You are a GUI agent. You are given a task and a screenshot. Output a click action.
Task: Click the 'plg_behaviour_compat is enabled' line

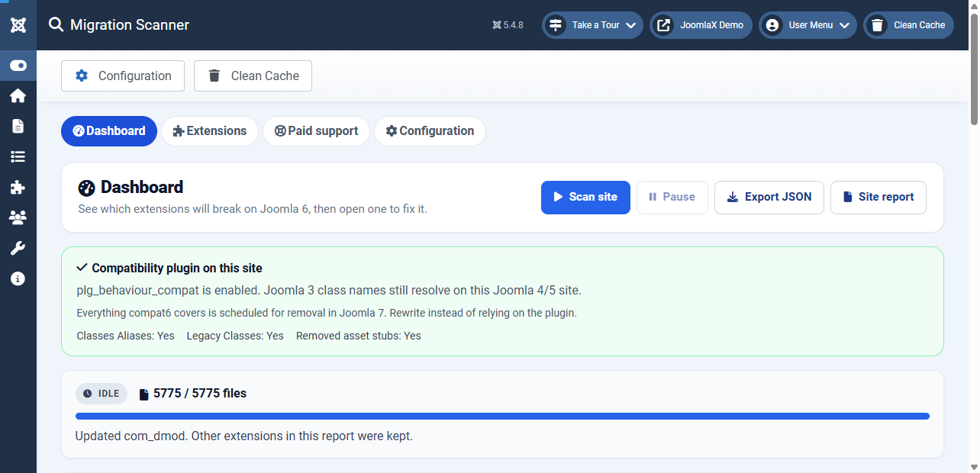(x=329, y=291)
